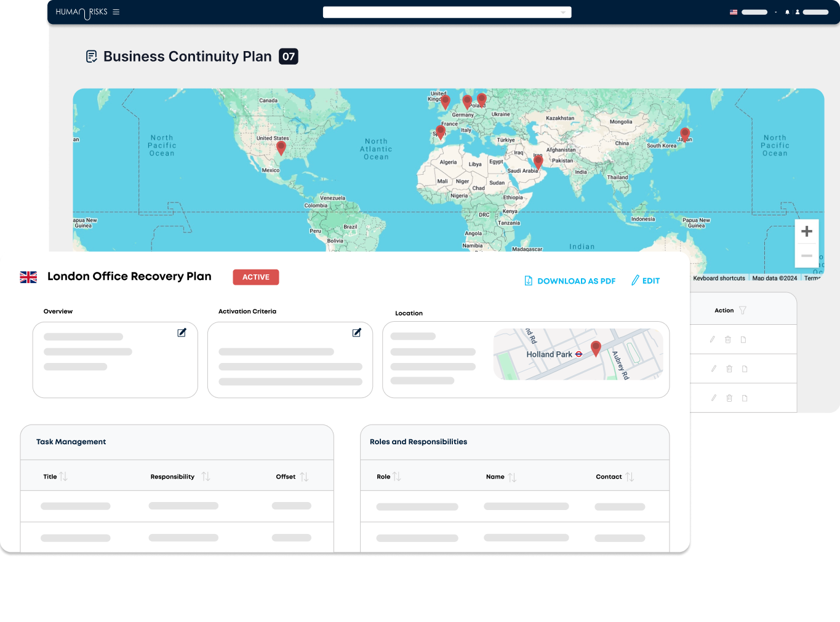Click the Edit link for recovery plan
The image size is (840, 622).
[x=646, y=281]
